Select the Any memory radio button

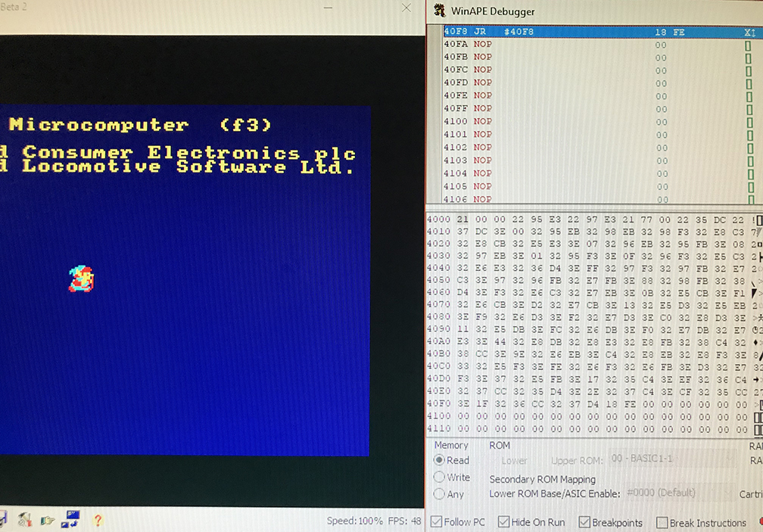pyautogui.click(x=439, y=494)
